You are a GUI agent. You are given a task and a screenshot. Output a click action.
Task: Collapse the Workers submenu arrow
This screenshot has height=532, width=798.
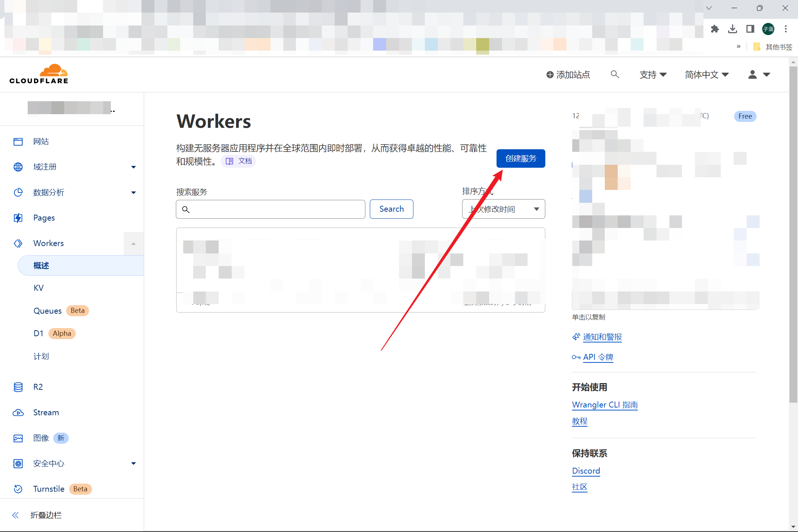pyautogui.click(x=133, y=243)
